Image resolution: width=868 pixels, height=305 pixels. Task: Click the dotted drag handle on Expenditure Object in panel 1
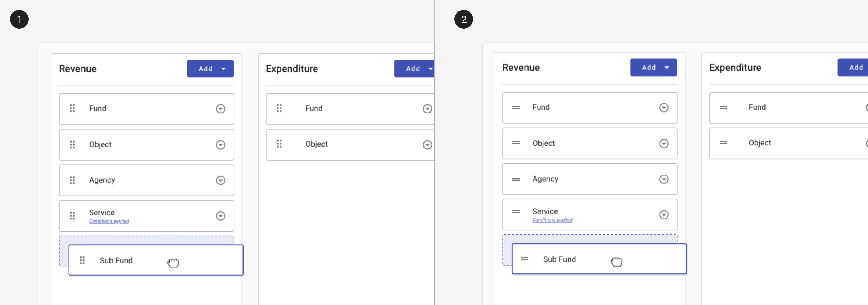click(x=279, y=144)
